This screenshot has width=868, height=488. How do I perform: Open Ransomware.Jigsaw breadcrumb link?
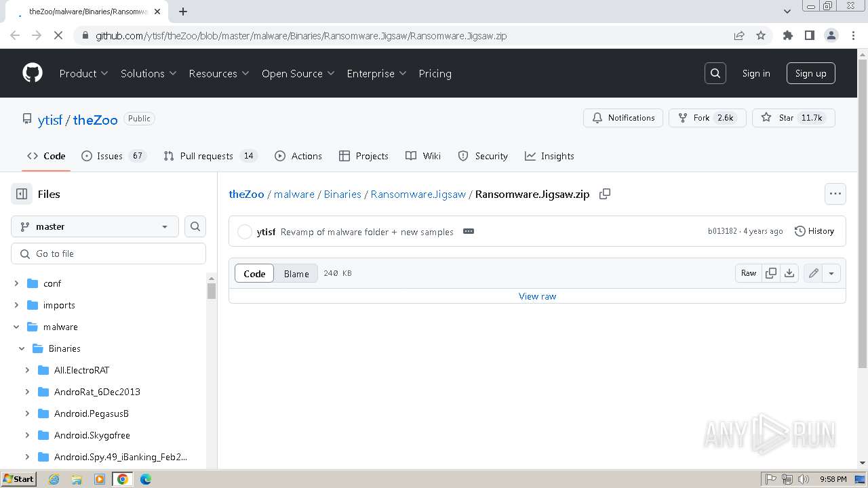point(418,194)
